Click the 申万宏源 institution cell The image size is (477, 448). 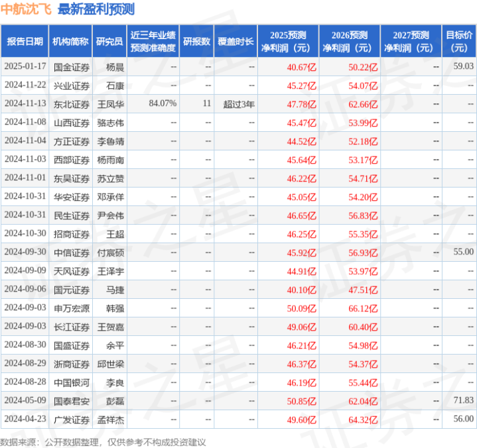(x=72, y=308)
